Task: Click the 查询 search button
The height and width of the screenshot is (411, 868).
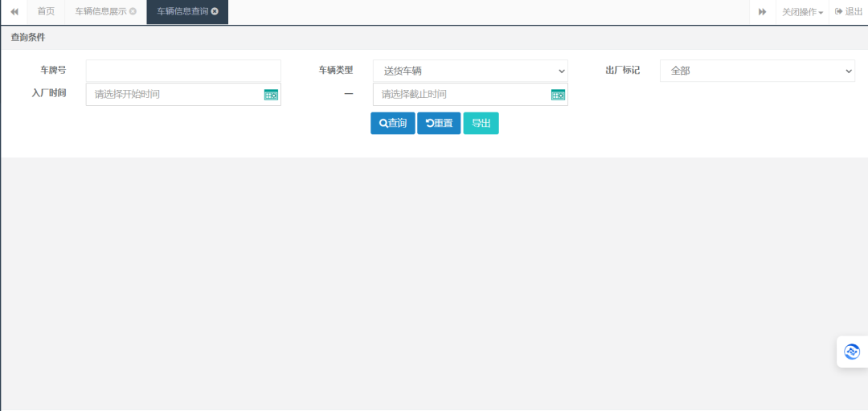Action: [392, 124]
